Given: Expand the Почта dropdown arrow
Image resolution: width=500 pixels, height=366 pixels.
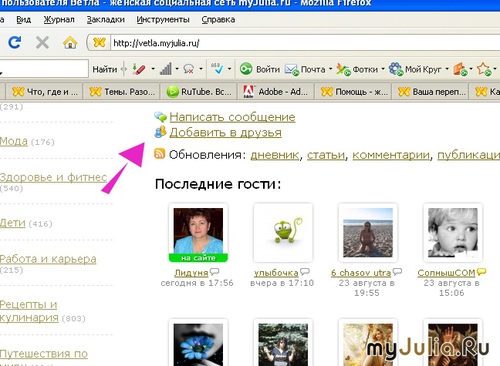Looking at the screenshot, I should (330, 69).
